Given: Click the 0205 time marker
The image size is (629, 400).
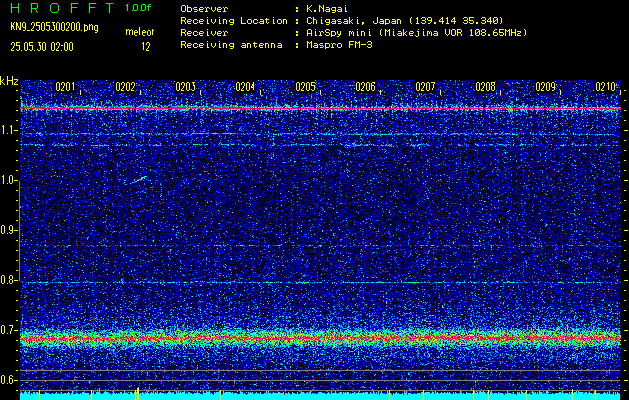Looking at the screenshot, I should tap(305, 87).
